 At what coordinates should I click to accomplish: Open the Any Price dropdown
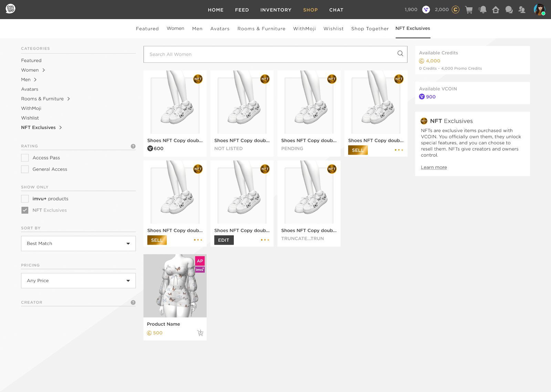coord(78,280)
